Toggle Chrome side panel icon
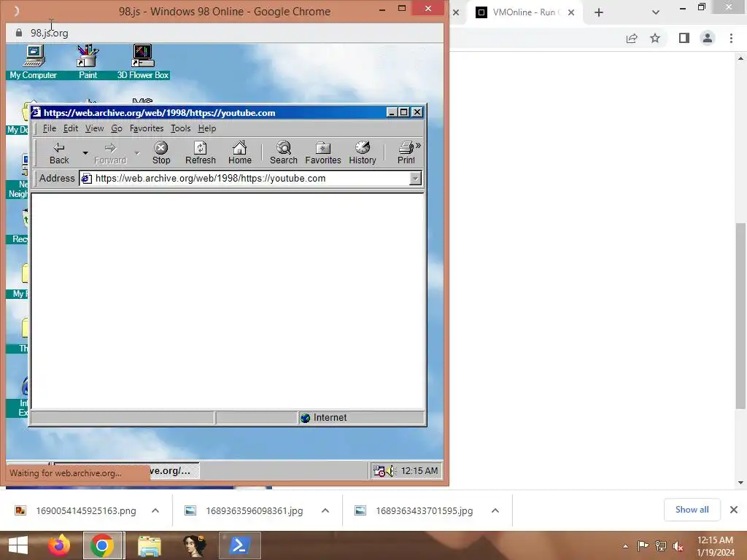The image size is (747, 560). click(x=684, y=38)
